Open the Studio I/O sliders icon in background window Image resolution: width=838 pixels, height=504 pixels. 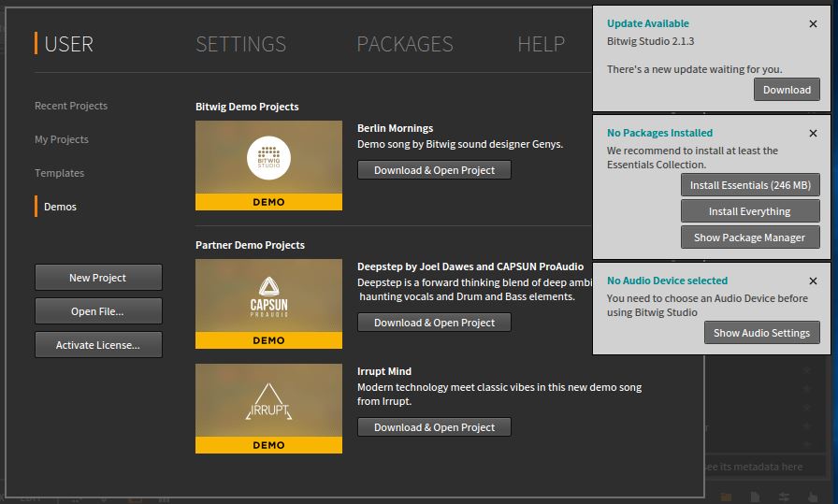784,497
